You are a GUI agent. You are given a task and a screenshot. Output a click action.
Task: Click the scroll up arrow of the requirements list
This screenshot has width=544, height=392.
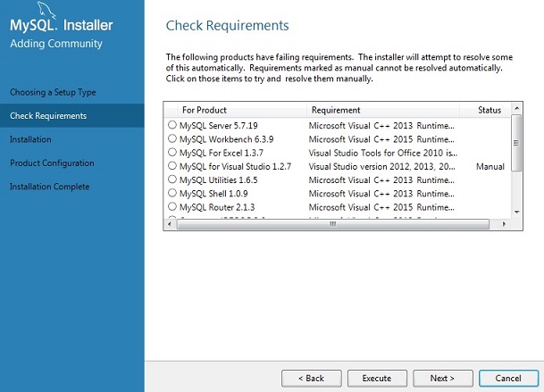(x=516, y=109)
